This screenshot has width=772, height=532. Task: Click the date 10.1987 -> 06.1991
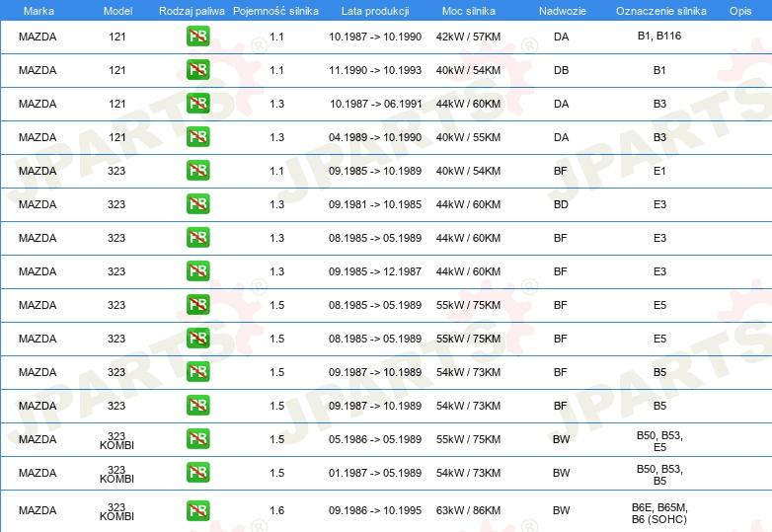pos(376,104)
